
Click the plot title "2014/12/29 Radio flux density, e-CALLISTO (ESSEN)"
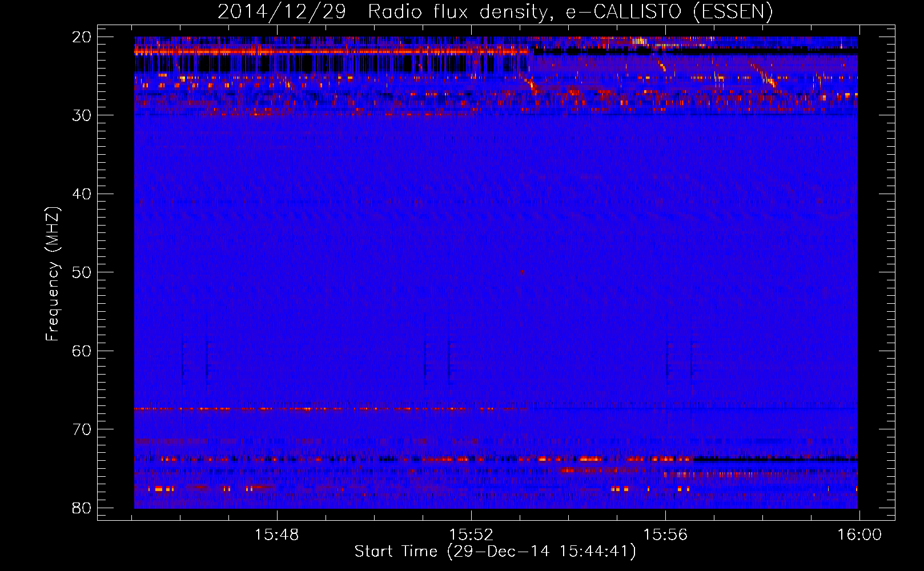(x=495, y=11)
